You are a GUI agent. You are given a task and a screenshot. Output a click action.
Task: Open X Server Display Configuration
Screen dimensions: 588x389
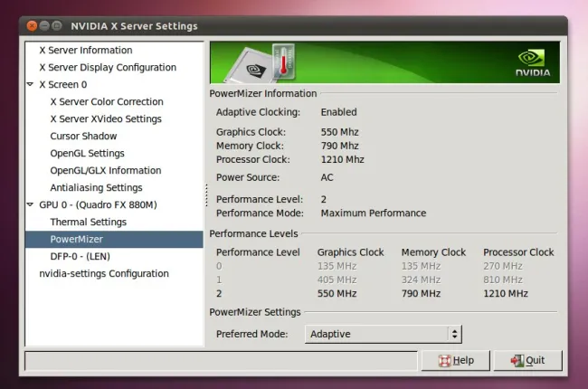pyautogui.click(x=107, y=68)
